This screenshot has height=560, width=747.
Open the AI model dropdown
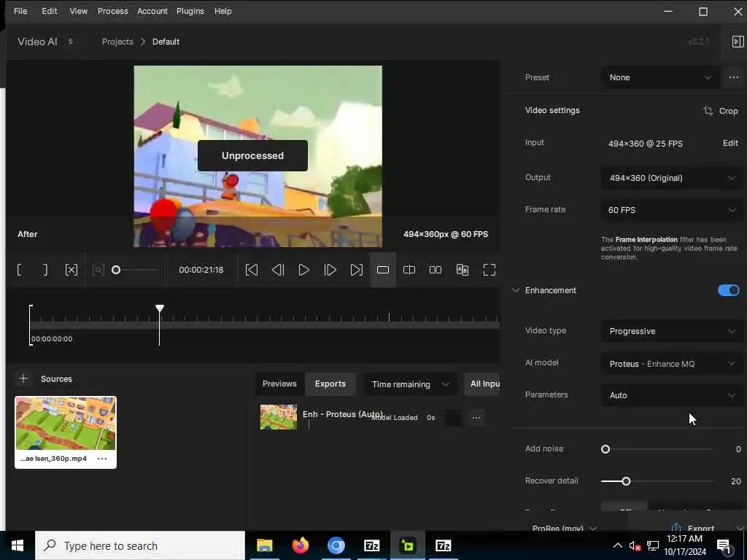672,363
